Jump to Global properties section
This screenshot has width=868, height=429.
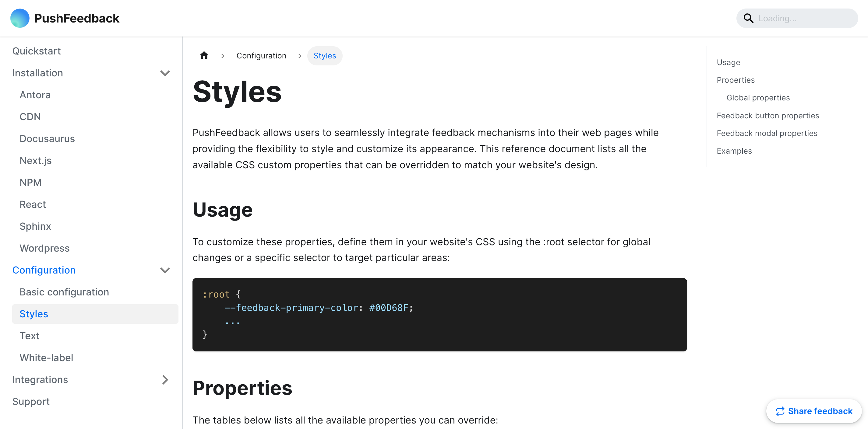[758, 98]
